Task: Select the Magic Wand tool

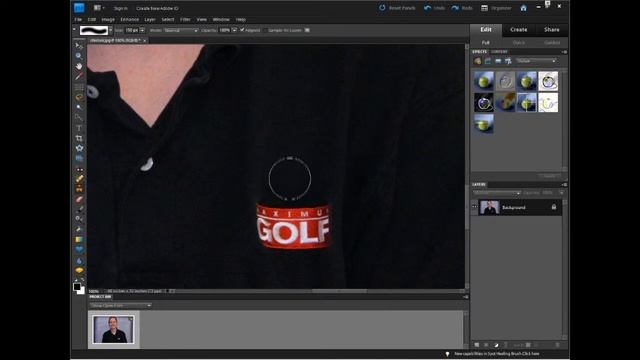Action: click(x=79, y=107)
